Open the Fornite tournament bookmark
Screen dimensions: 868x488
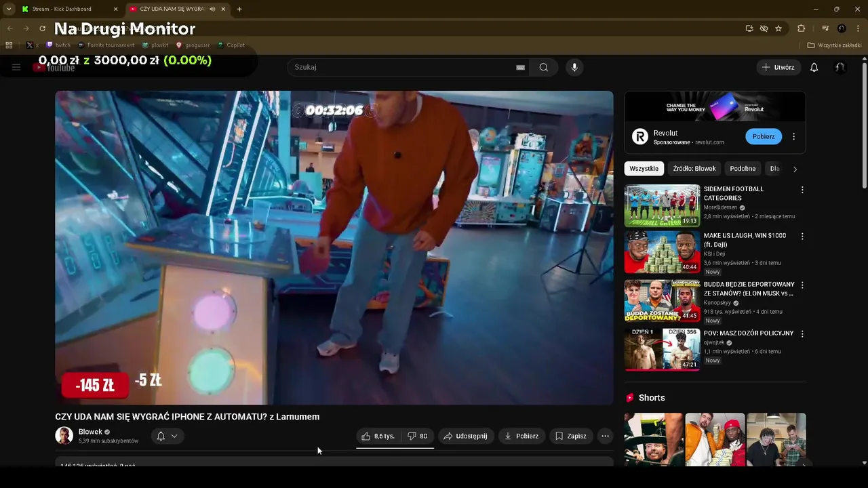click(x=106, y=45)
